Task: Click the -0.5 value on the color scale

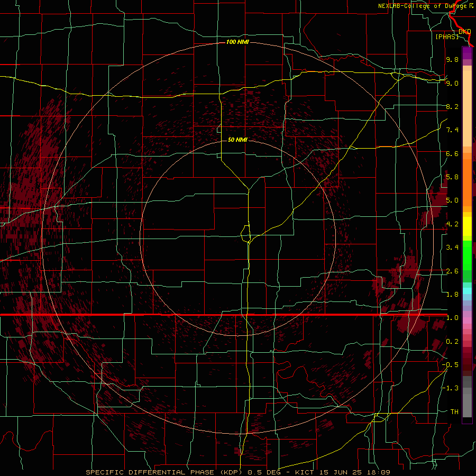Action: 450,365
